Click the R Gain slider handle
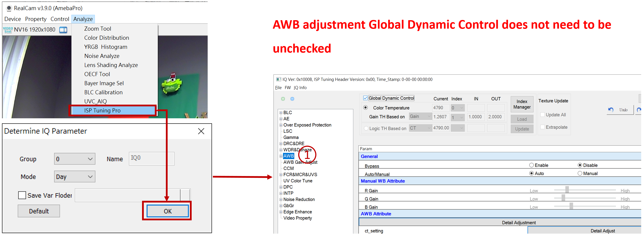 567,190
